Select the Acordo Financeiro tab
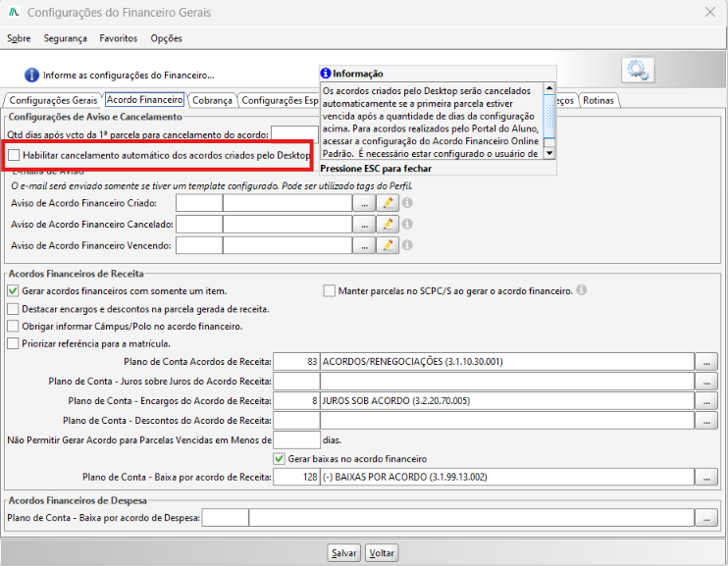Image resolution: width=728 pixels, height=566 pixels. [145, 100]
